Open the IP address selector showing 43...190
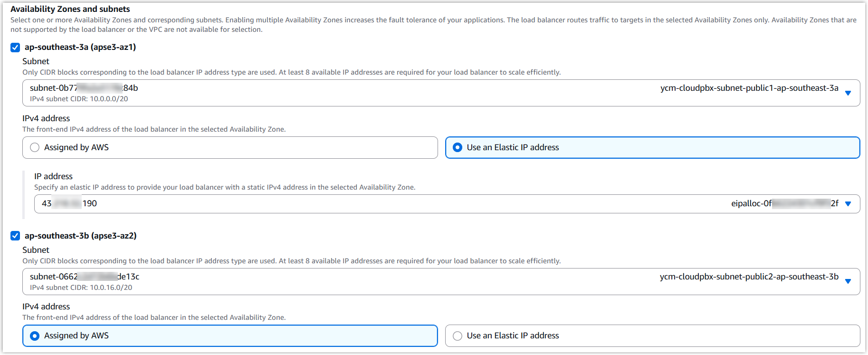The image size is (868, 355). click(333, 204)
